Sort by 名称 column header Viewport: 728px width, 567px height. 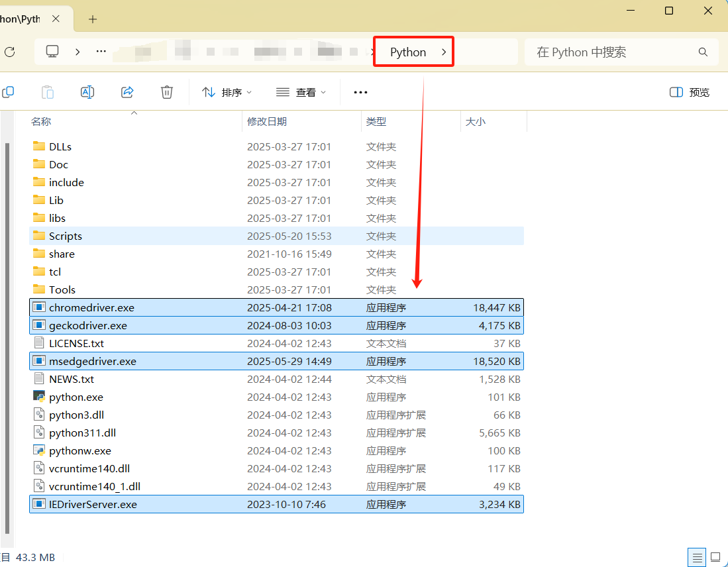(41, 122)
